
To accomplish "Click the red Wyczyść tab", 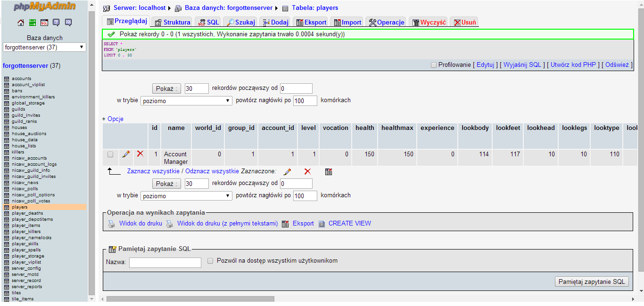I will tap(429, 22).
